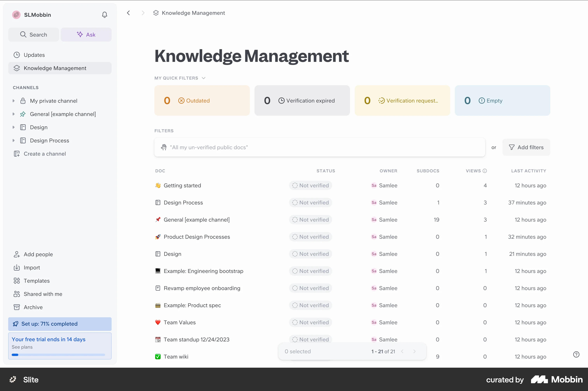Click the natural language filters input
This screenshot has width=588, height=391.
point(319,147)
